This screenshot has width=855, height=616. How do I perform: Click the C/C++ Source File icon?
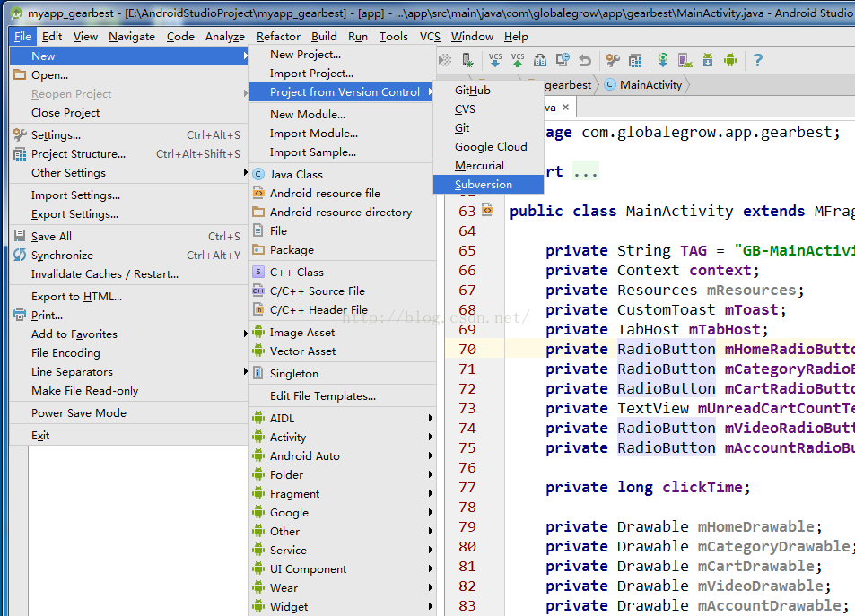258,291
